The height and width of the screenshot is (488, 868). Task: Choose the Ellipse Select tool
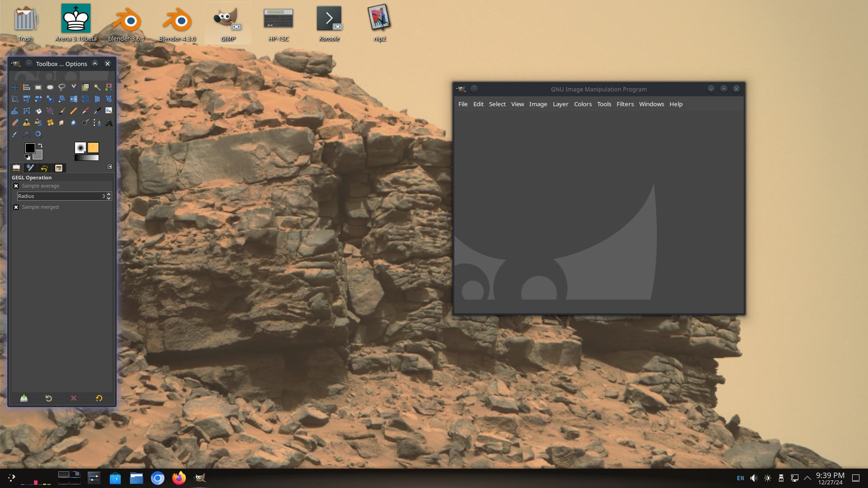click(x=50, y=87)
